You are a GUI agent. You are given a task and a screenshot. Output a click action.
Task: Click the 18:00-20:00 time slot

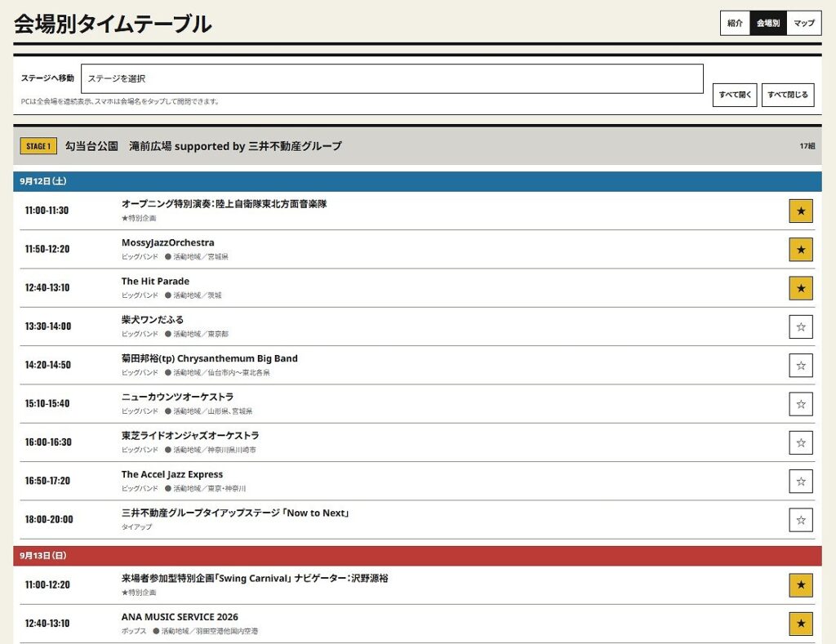49,519
